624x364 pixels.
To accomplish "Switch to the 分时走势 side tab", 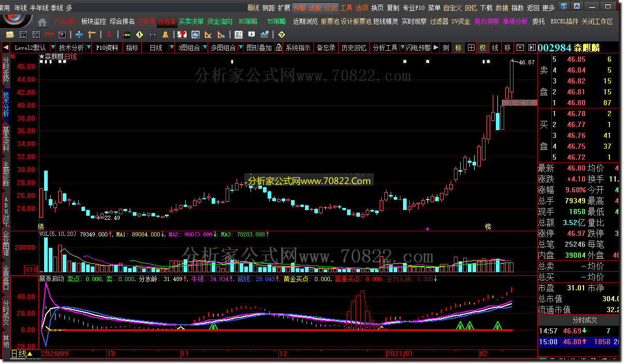I will point(6,69).
